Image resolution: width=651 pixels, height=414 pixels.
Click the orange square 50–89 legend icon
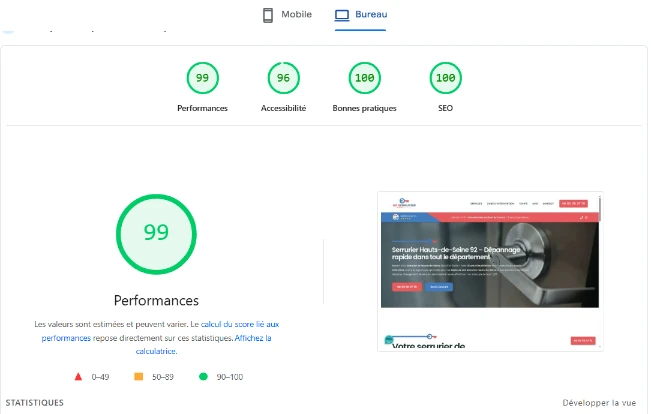click(139, 377)
